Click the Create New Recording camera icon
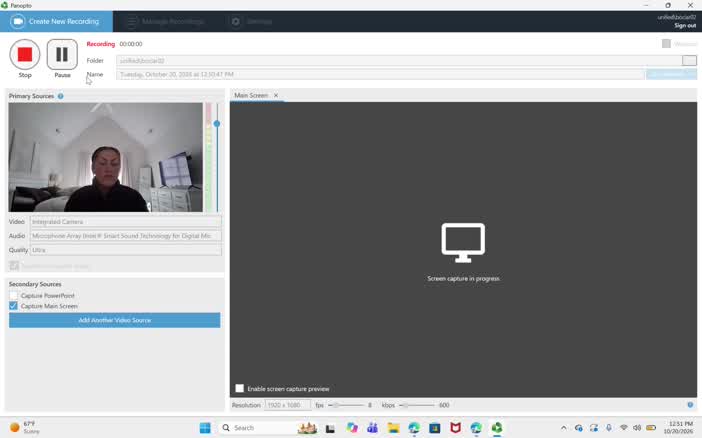The height and width of the screenshot is (438, 702). [17, 21]
